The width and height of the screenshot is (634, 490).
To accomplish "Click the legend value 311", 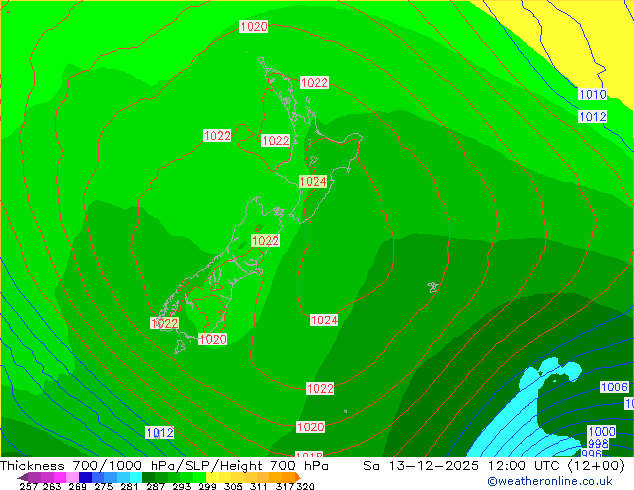I will pos(259,486).
